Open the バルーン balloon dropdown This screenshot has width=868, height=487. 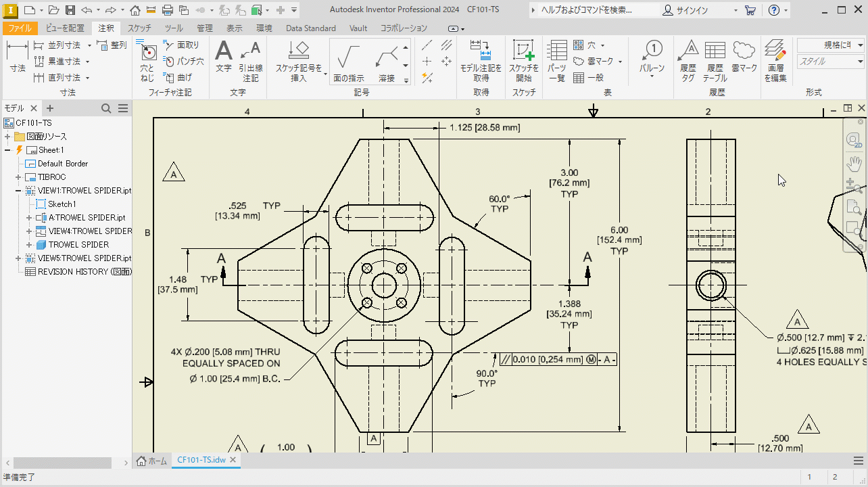point(652,76)
